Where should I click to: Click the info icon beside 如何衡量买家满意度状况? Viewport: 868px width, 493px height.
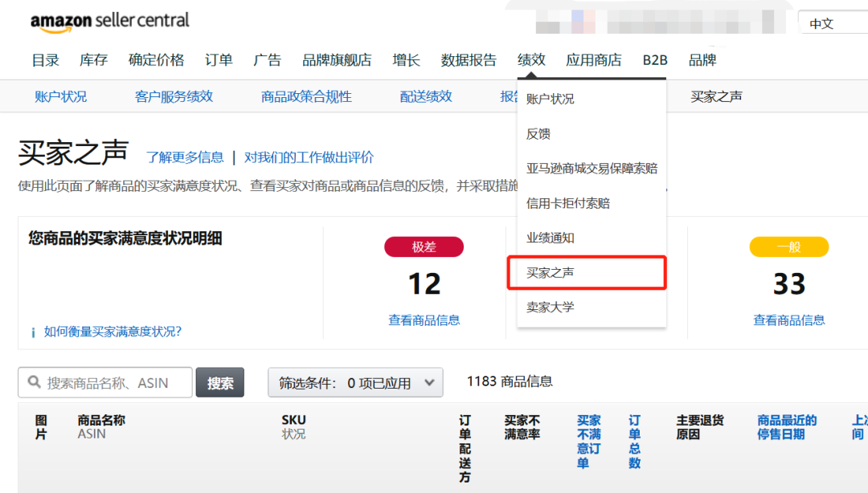33,332
